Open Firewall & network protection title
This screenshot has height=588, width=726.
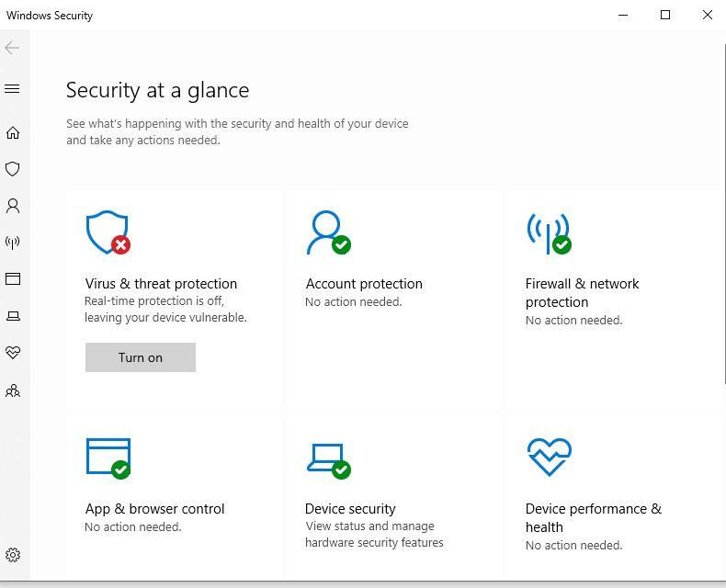click(x=582, y=292)
